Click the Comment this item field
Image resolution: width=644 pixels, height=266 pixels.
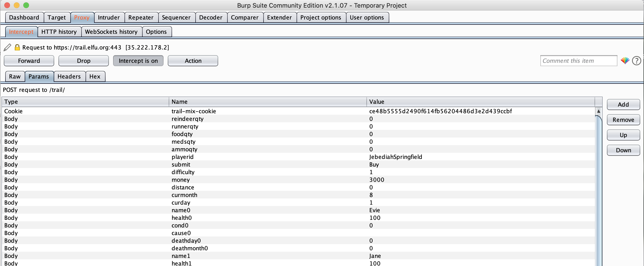(x=578, y=61)
